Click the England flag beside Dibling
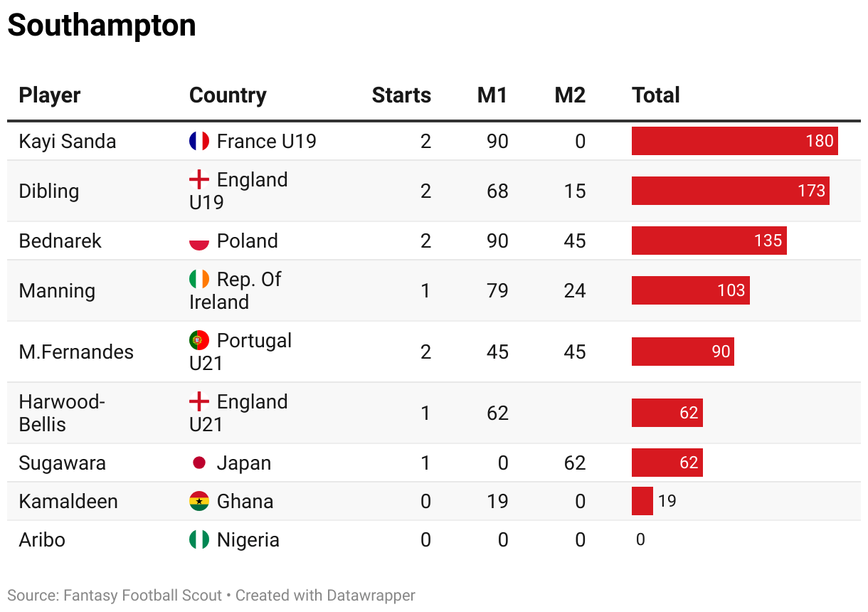The width and height of the screenshot is (868, 612). tap(199, 179)
